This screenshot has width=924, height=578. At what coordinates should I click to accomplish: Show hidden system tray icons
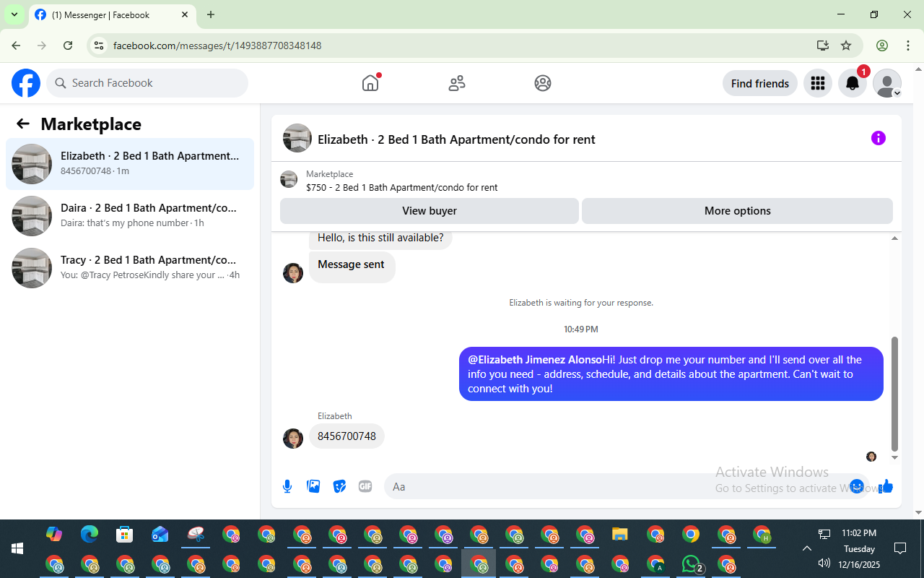coord(807,548)
